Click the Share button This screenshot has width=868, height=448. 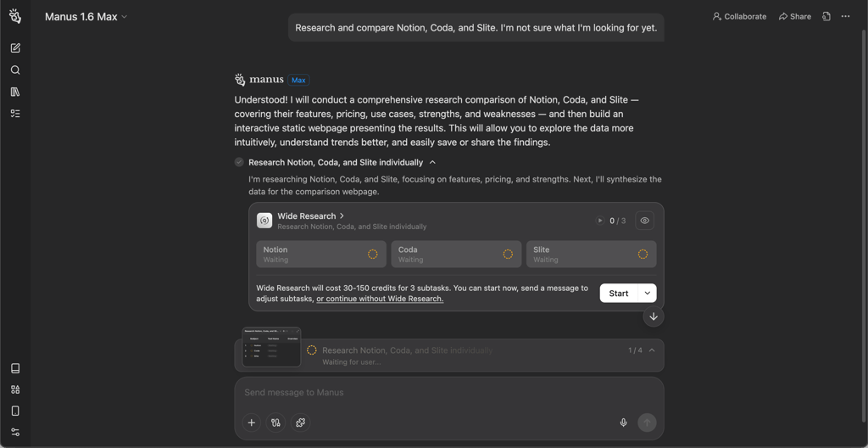click(795, 17)
